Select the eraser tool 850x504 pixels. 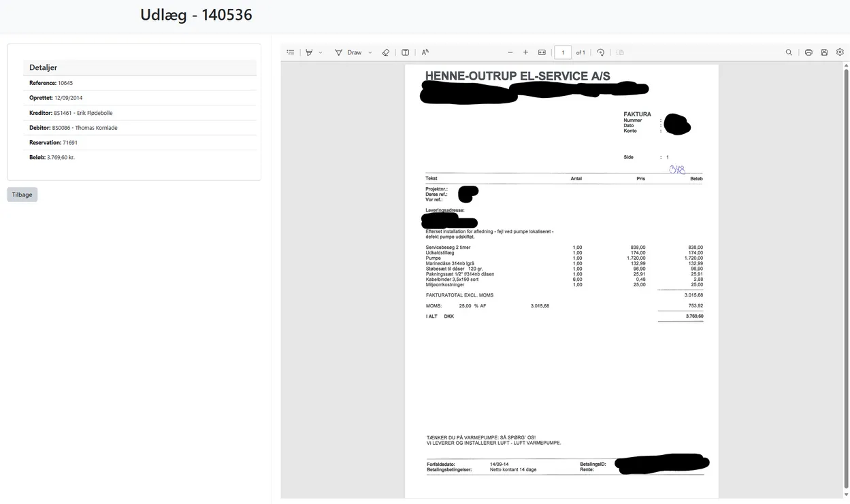pos(386,52)
